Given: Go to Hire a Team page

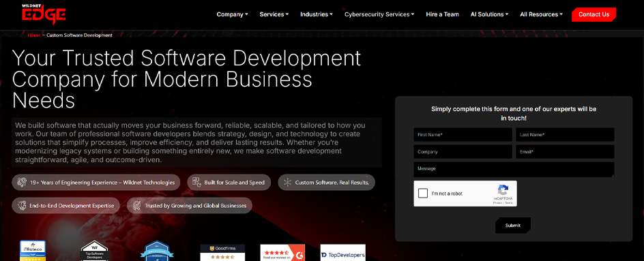Looking at the screenshot, I should coord(442,14).
